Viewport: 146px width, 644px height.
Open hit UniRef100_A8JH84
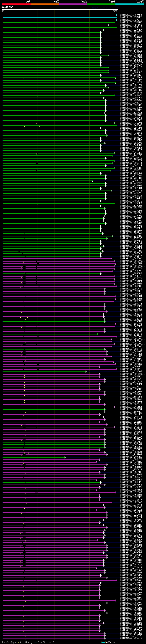[x=131, y=15]
